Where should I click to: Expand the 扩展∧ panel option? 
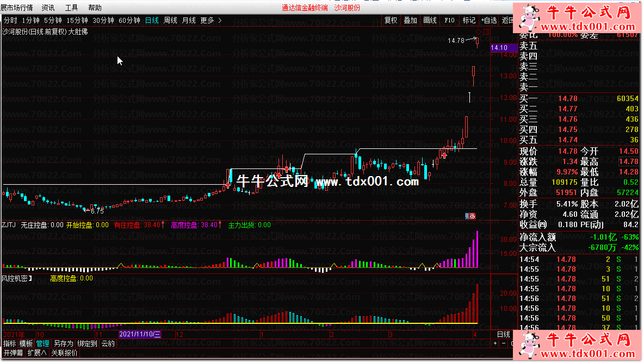(x=37, y=353)
